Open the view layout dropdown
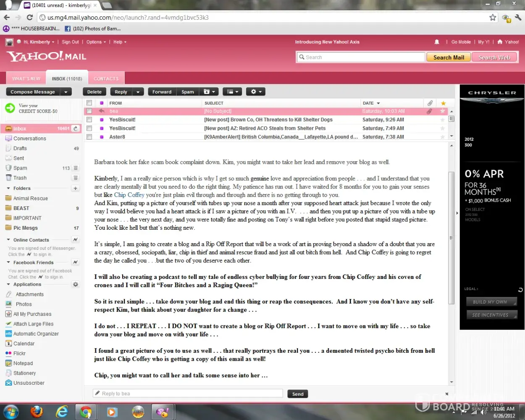Image resolution: width=525 pixels, height=420 pixels. (x=232, y=92)
